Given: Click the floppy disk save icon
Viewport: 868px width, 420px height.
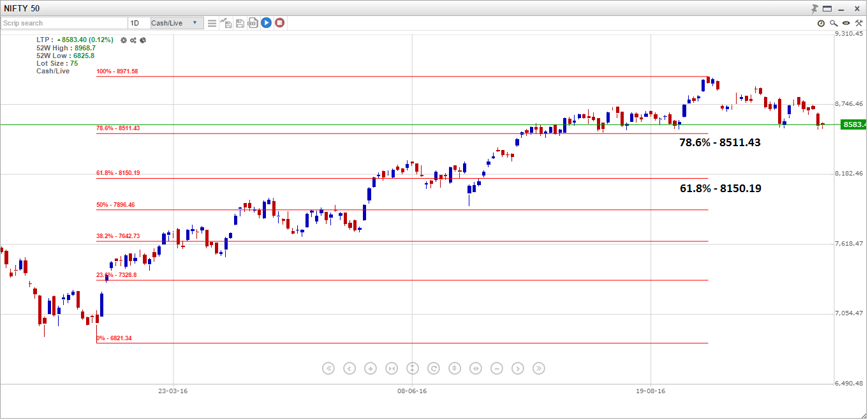Looking at the screenshot, I should [240, 23].
